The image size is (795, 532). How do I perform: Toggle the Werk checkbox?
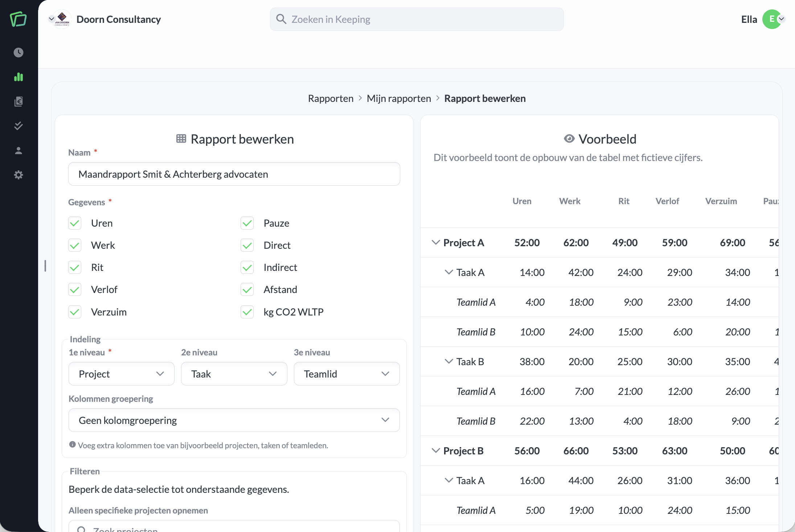[x=75, y=246]
